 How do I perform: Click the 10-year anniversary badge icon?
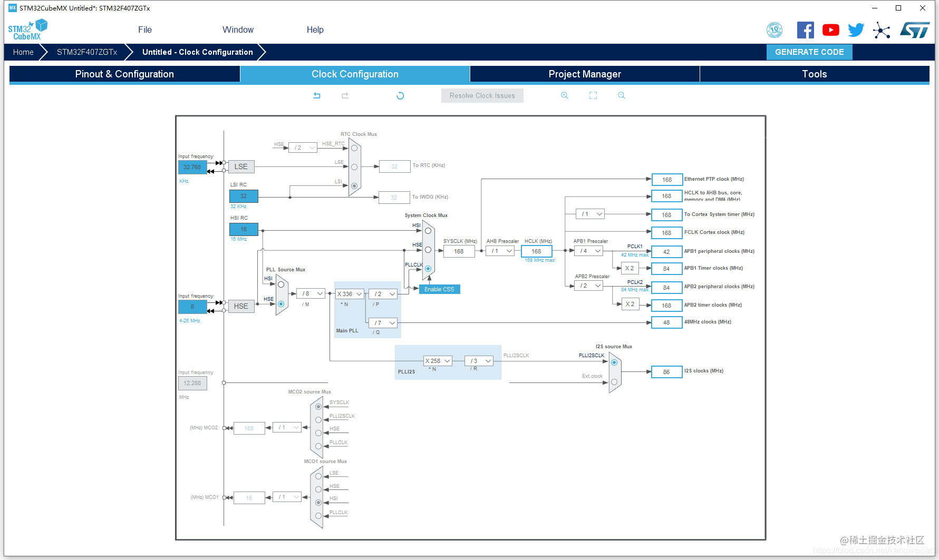pyautogui.click(x=775, y=30)
